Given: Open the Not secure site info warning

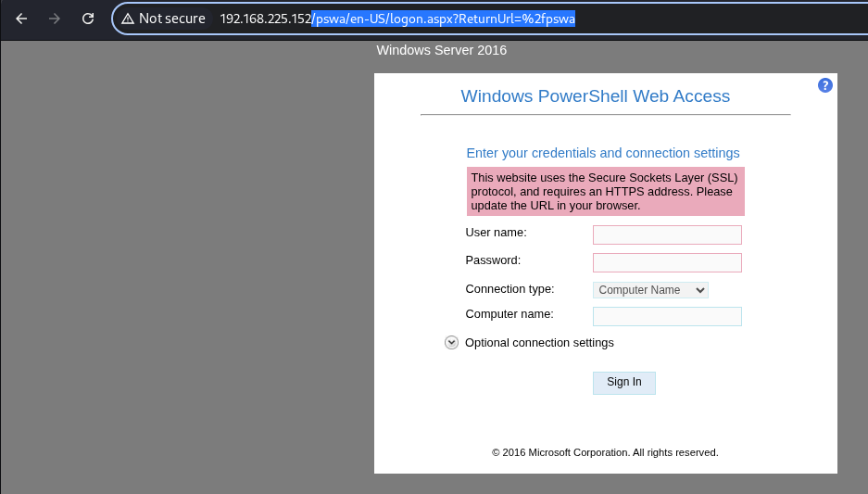Looking at the screenshot, I should click(164, 19).
